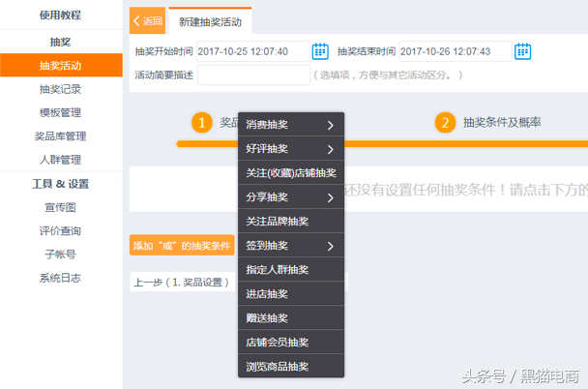Screen dimensions: 588x389
Task: Open calendar picker for 抽奖开始时间
Action: [320, 51]
